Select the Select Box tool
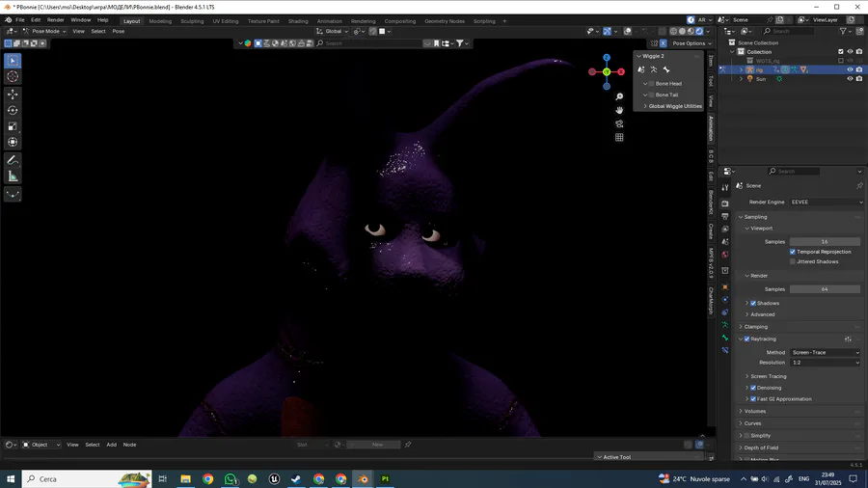 [x=13, y=61]
